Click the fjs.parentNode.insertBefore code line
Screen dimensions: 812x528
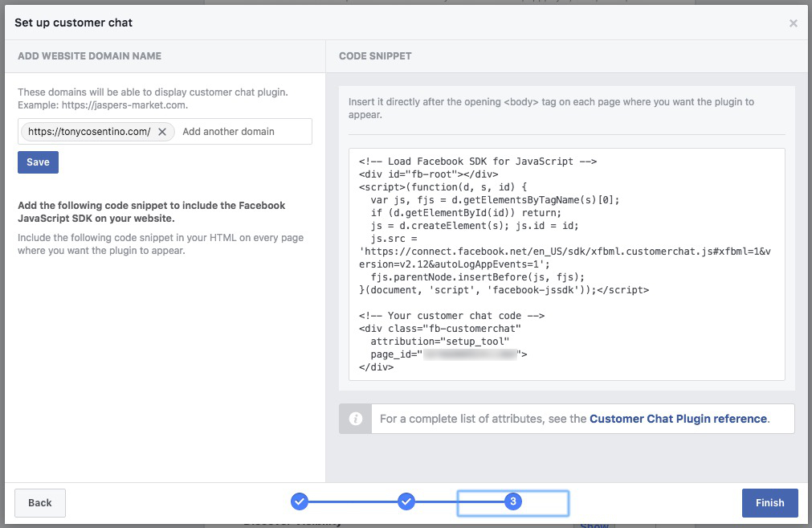477,277
